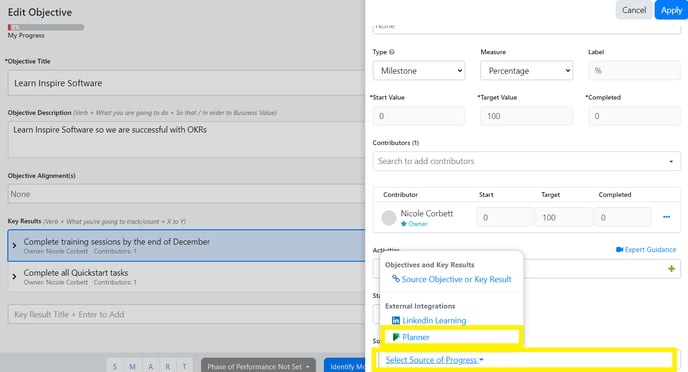Toggle the A letter in SMART bar

click(150, 366)
